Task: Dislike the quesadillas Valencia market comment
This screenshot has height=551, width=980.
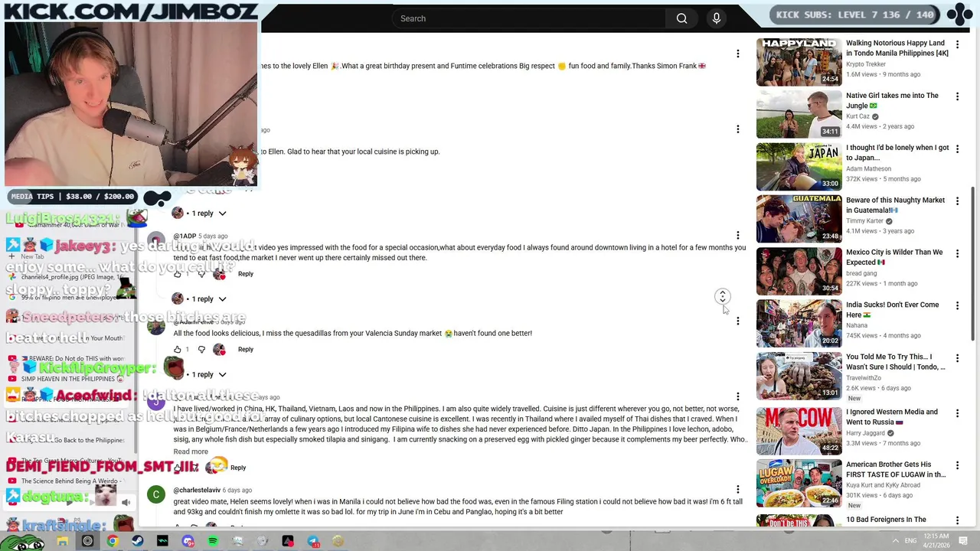Action: click(201, 350)
